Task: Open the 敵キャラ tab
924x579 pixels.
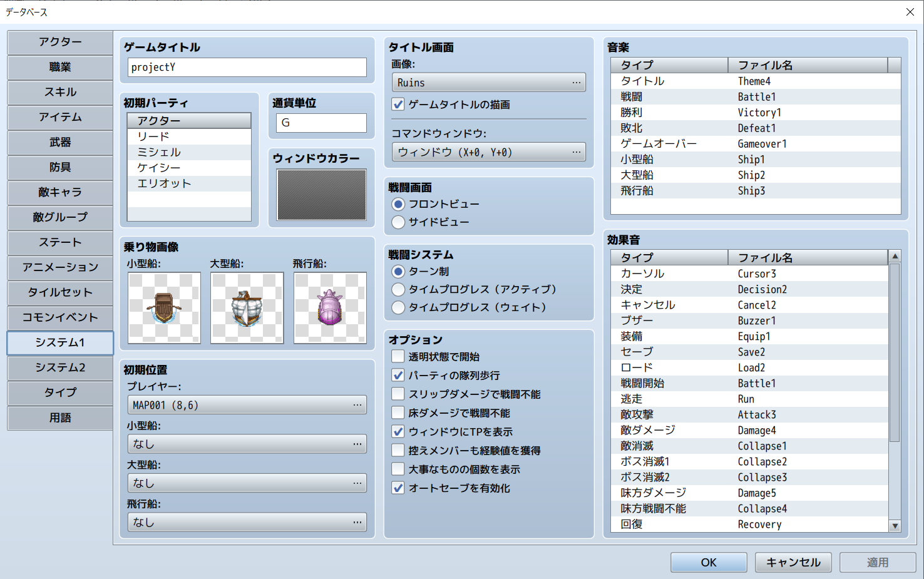Action: [x=60, y=192]
